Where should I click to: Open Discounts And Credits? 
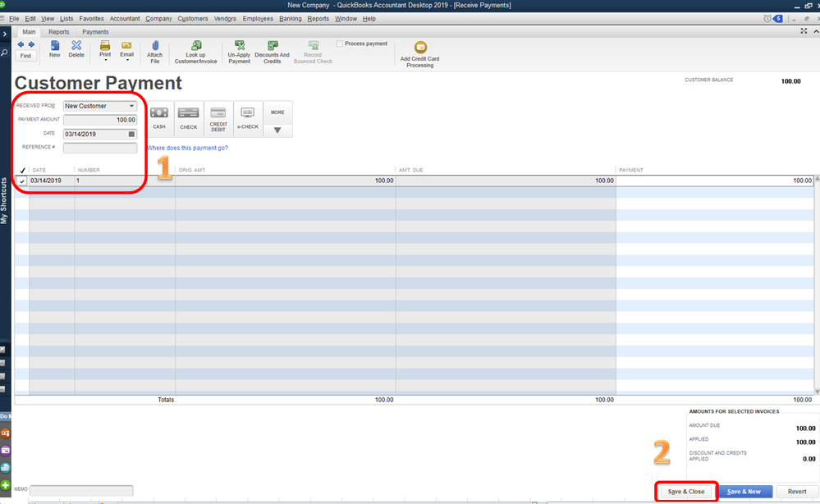pyautogui.click(x=272, y=53)
